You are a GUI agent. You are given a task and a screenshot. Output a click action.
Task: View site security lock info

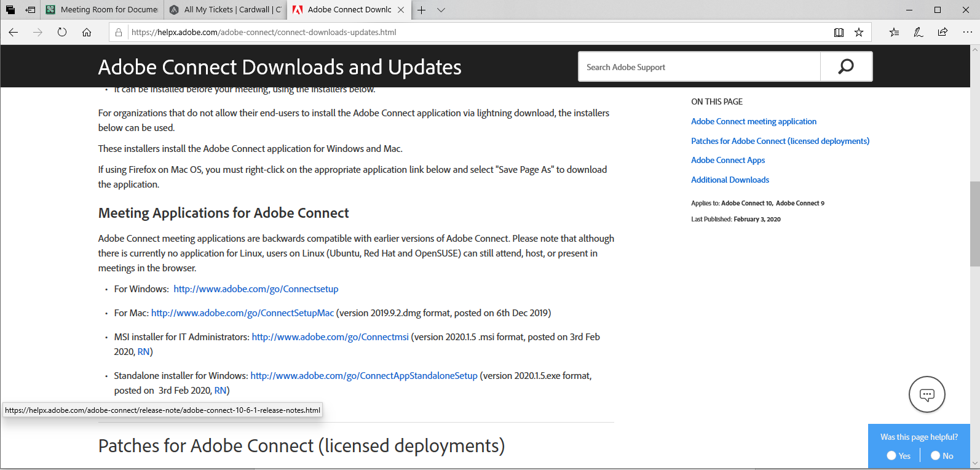pos(119,32)
